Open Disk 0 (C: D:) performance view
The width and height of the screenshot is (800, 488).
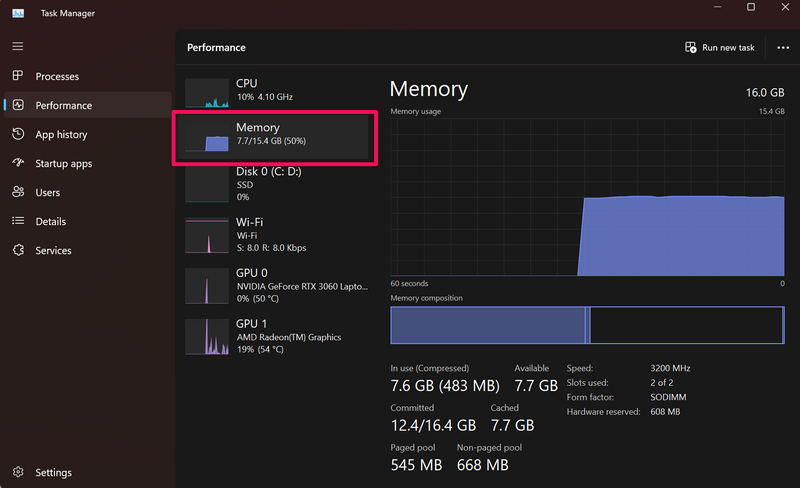tap(275, 184)
